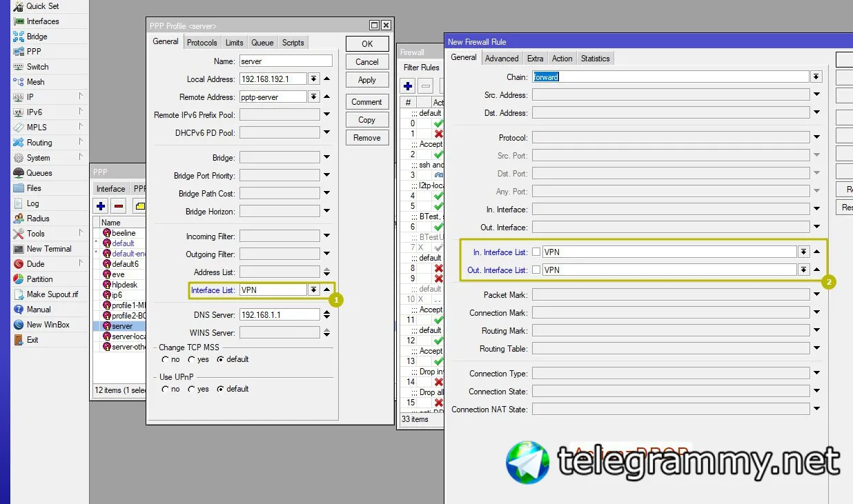
Task: Open the Chain dropdown in Firewall Rule
Action: [x=816, y=77]
